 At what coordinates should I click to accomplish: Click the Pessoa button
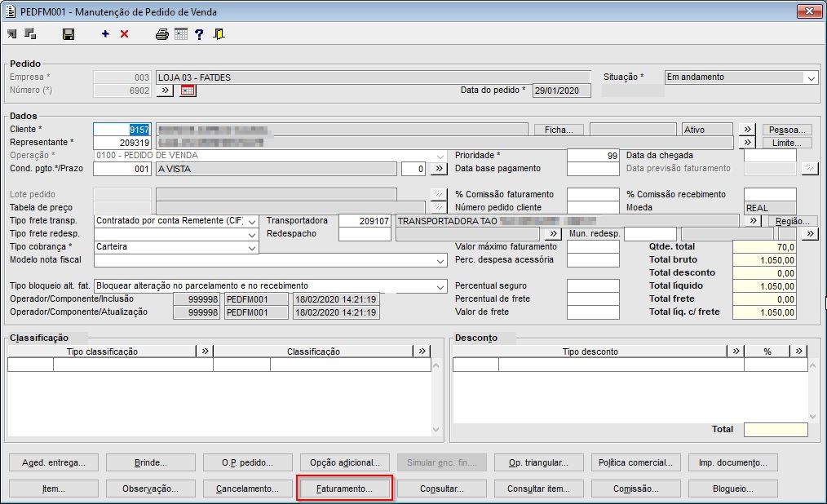click(787, 130)
